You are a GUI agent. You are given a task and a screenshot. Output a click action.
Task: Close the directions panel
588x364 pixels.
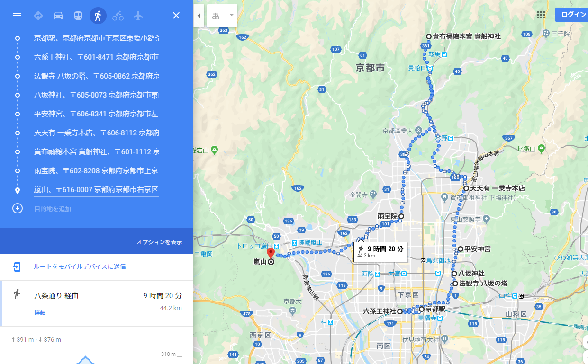176,16
